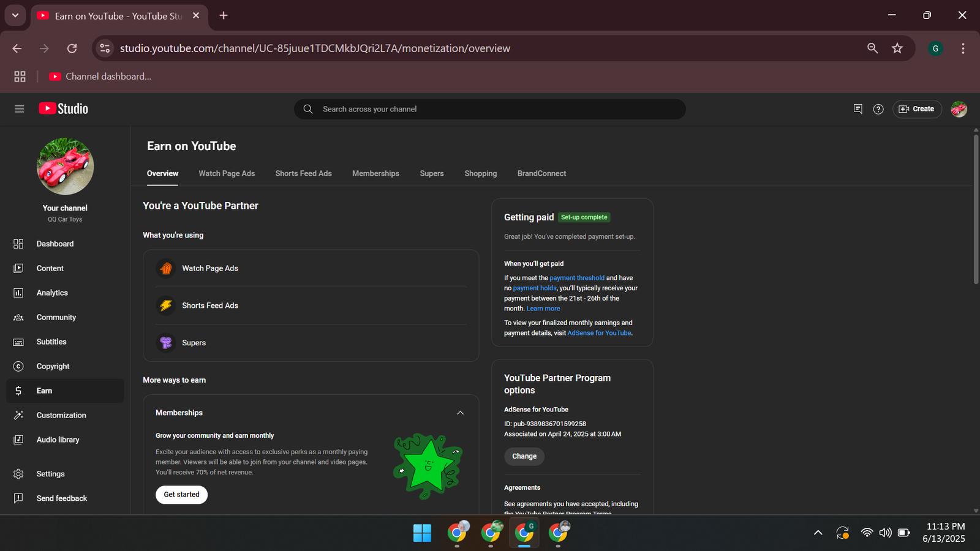This screenshot has height=551, width=980.
Task: Click the Settings gear icon
Action: 18,474
